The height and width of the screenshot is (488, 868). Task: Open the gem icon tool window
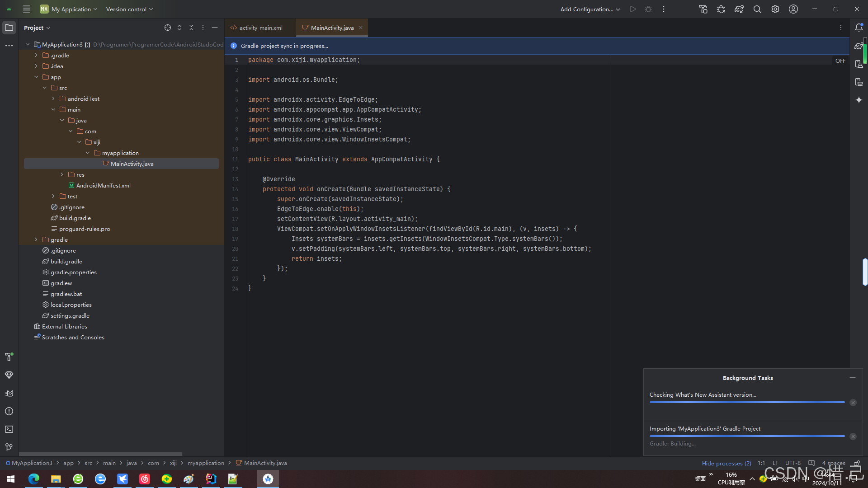pos(9,375)
